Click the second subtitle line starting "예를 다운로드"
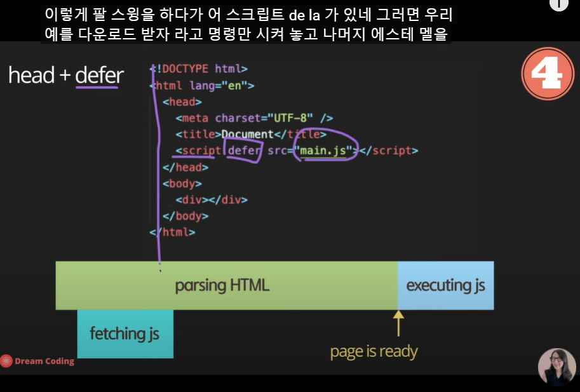 (x=246, y=34)
